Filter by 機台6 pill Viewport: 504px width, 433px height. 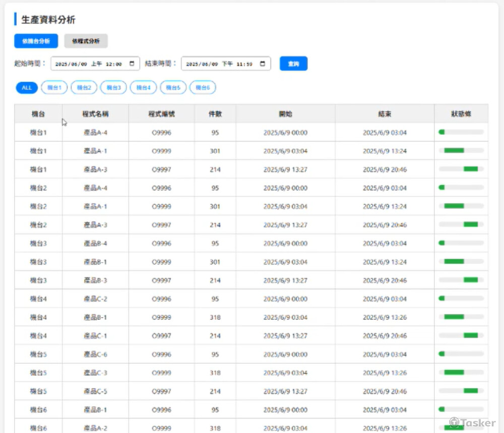pyautogui.click(x=203, y=88)
